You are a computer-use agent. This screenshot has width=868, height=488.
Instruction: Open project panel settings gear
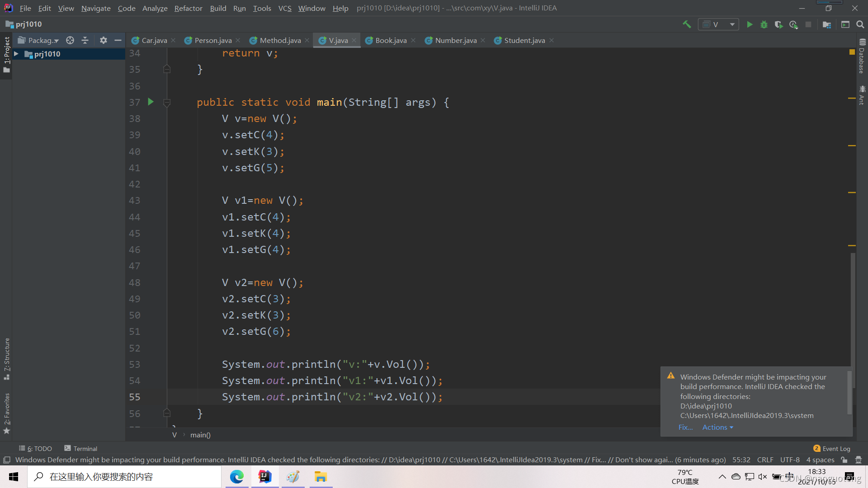[x=104, y=40]
